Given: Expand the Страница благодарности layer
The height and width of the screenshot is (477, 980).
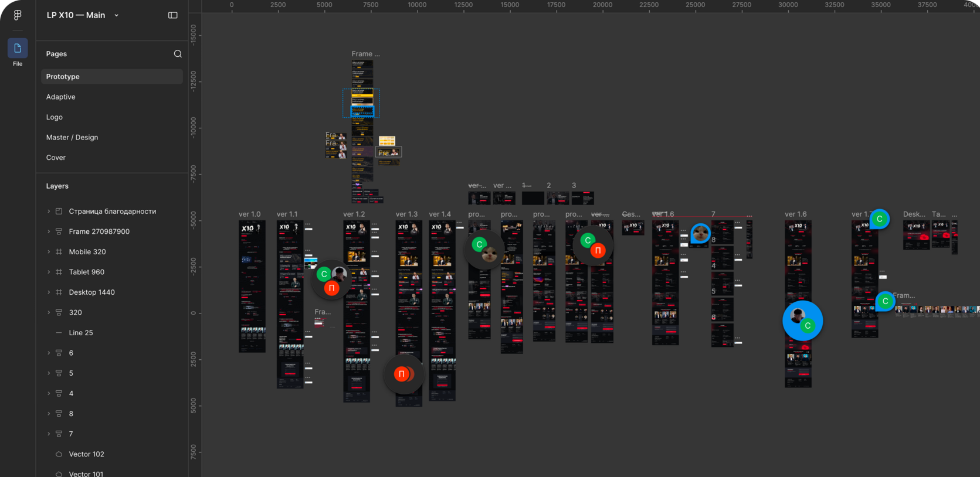Looking at the screenshot, I should point(49,212).
